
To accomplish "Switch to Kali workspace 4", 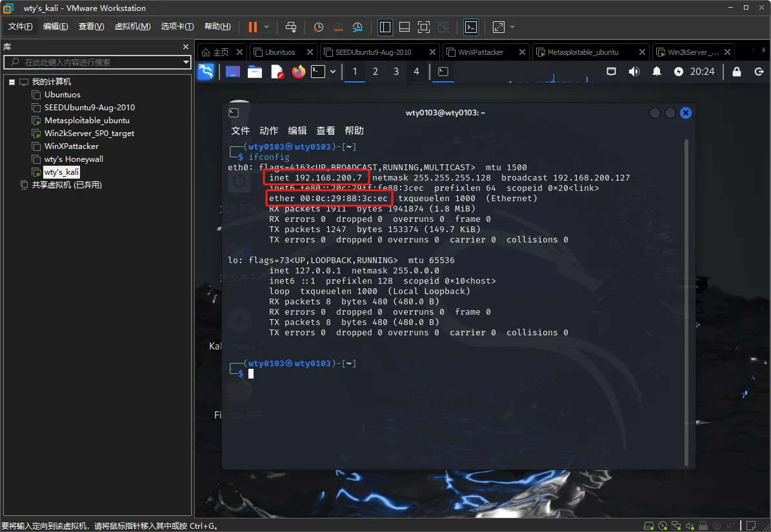I will [417, 72].
